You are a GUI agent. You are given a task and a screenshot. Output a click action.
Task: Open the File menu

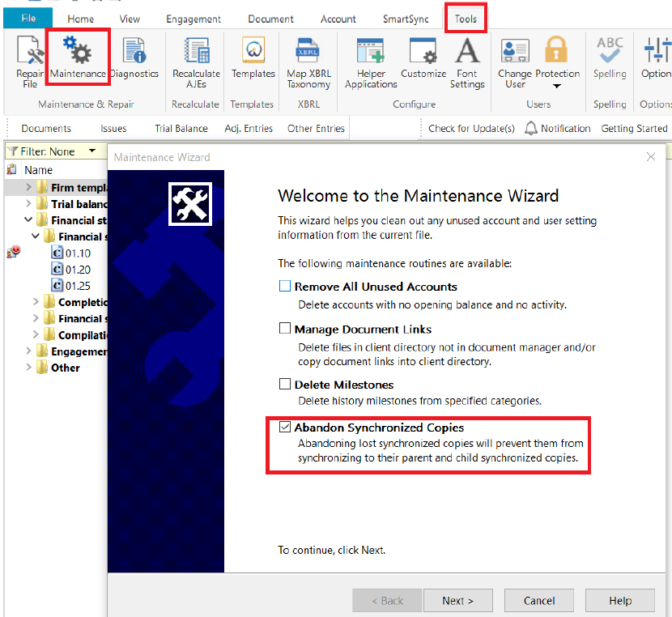click(28, 19)
